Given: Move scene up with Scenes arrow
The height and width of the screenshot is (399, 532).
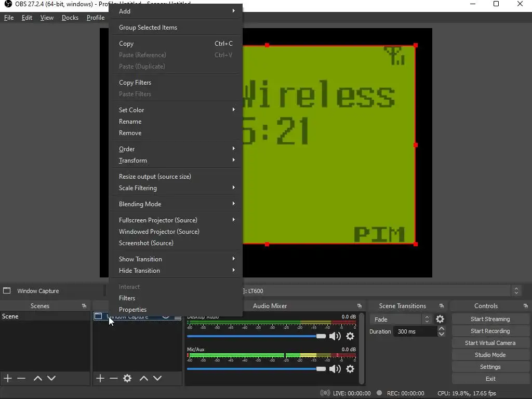Looking at the screenshot, I should pos(37,378).
